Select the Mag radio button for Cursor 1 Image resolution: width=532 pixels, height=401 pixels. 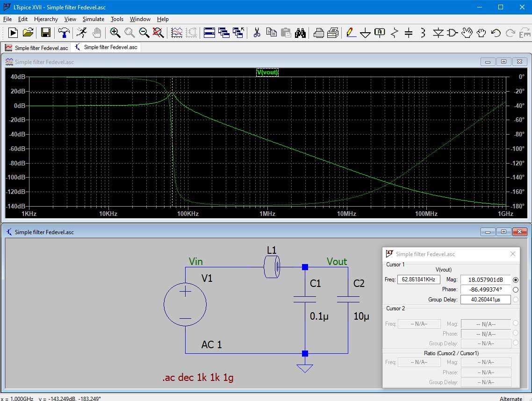pos(516,280)
